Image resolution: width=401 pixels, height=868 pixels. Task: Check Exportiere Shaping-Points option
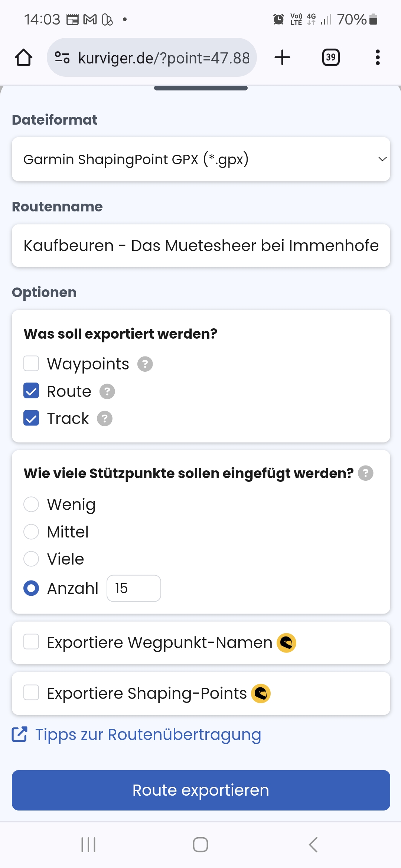31,693
